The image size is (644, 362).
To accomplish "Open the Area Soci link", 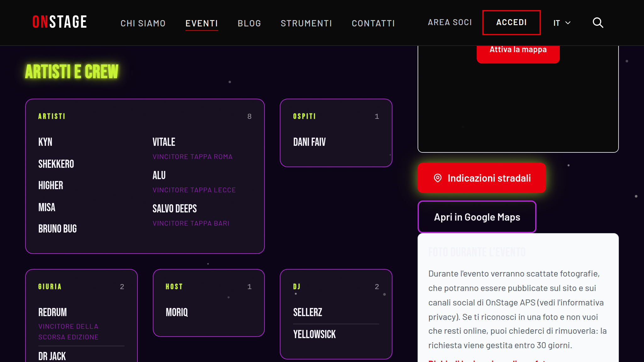I will [450, 22].
